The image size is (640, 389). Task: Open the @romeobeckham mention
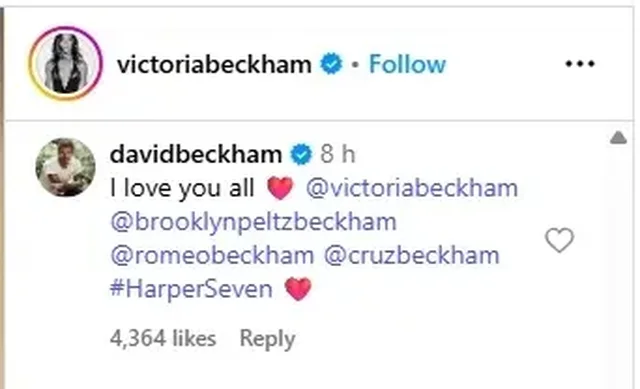[212, 256]
